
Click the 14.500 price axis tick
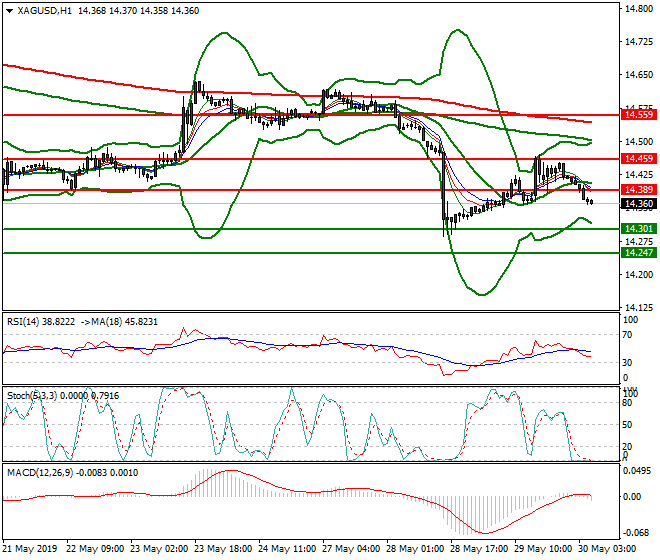[639, 142]
